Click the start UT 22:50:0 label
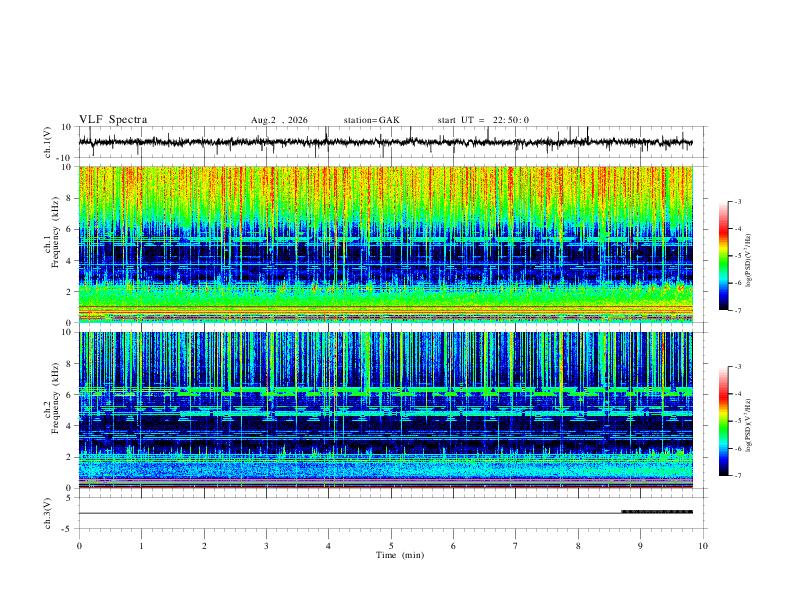Image resolution: width=792 pixels, height=612 pixels. click(483, 120)
